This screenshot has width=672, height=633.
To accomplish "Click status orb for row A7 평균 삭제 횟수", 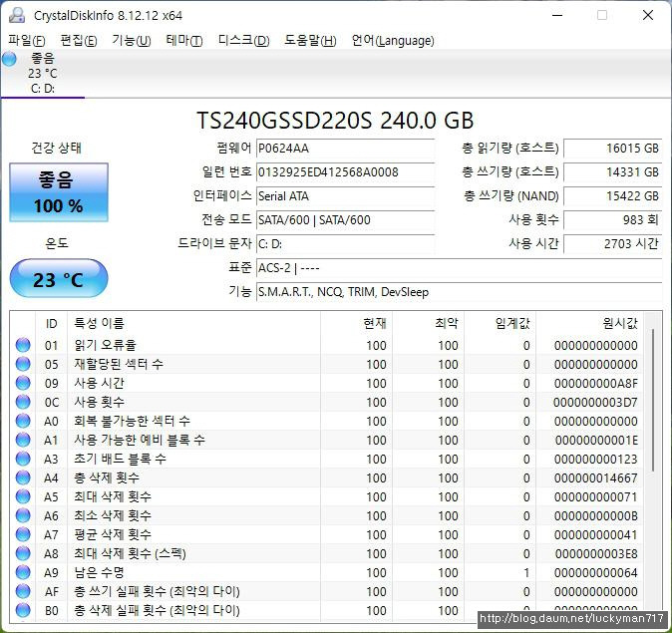I will (x=23, y=534).
